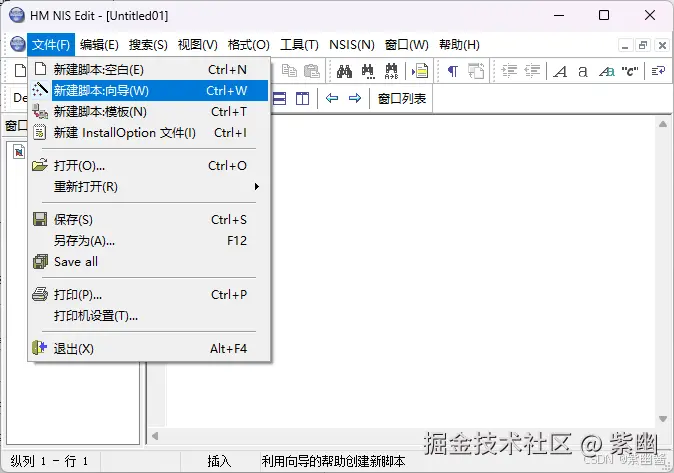Click the increase indent icon
Viewport: 674px width, 473px height.
coord(509,71)
